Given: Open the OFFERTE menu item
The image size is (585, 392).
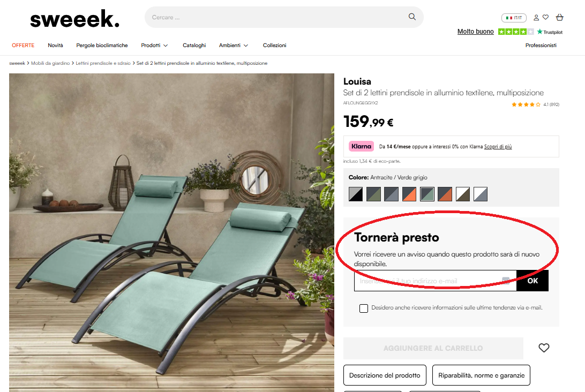Looking at the screenshot, I should [x=23, y=45].
